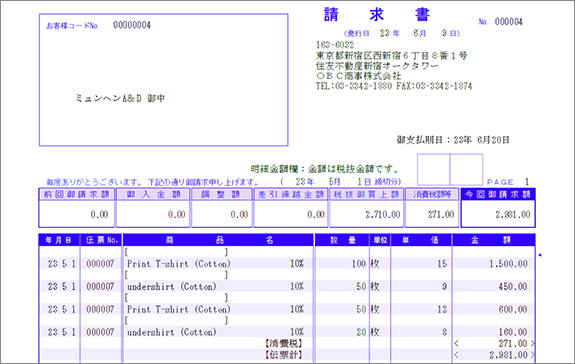This screenshot has height=364, width=575.
Task: Select the 0.00 under 調整額
Action: [x=239, y=214]
